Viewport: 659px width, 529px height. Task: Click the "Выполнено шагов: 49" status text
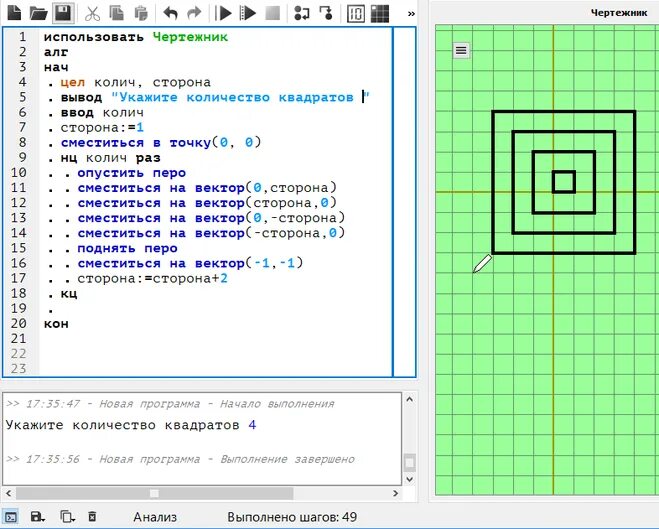(292, 517)
